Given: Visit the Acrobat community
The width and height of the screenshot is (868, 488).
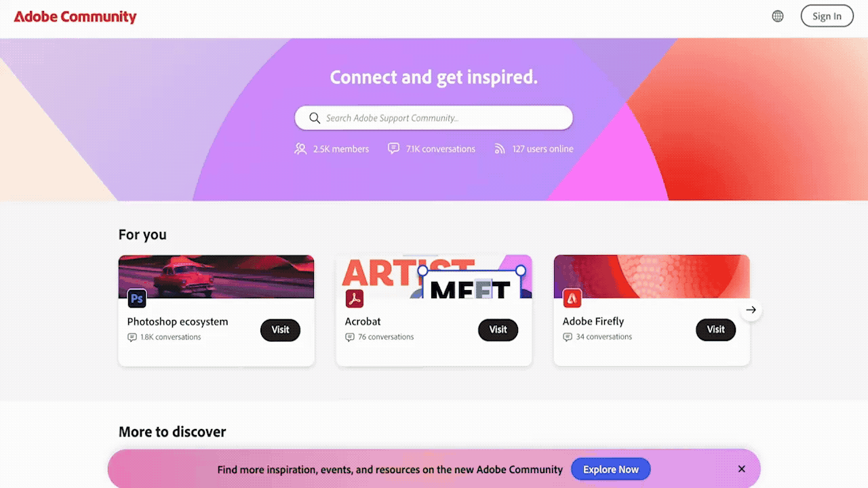Looking at the screenshot, I should tap(498, 329).
